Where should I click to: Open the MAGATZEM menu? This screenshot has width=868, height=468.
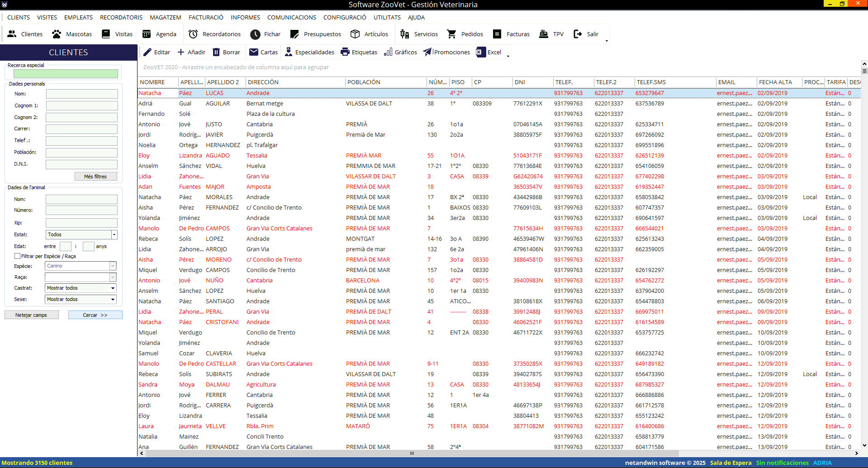(166, 17)
